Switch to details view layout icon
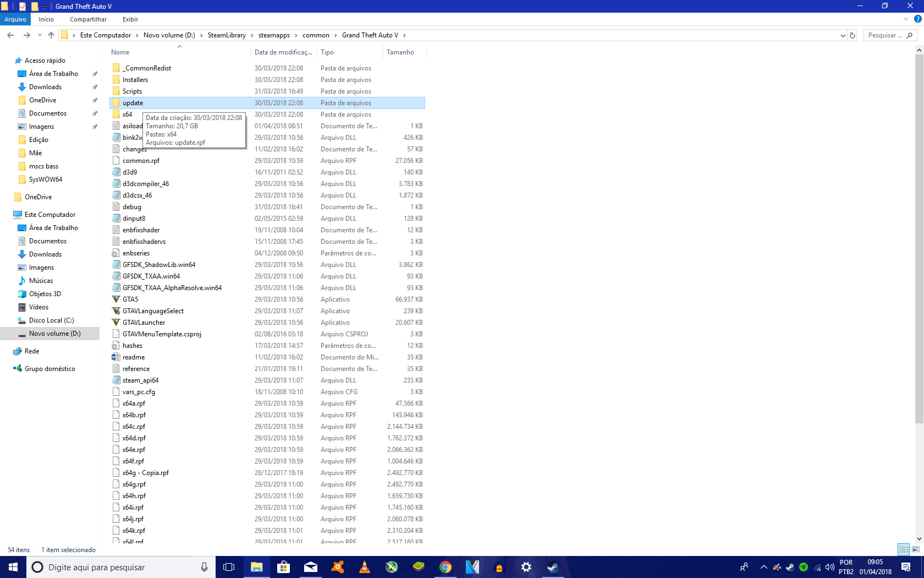The width and height of the screenshot is (924, 578). click(904, 549)
